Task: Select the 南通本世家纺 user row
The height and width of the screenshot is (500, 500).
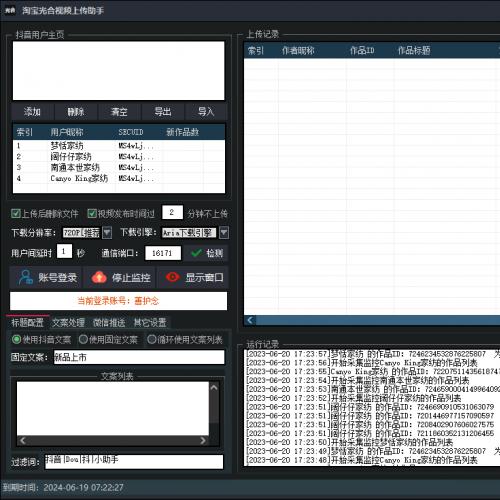Action: [x=119, y=167]
